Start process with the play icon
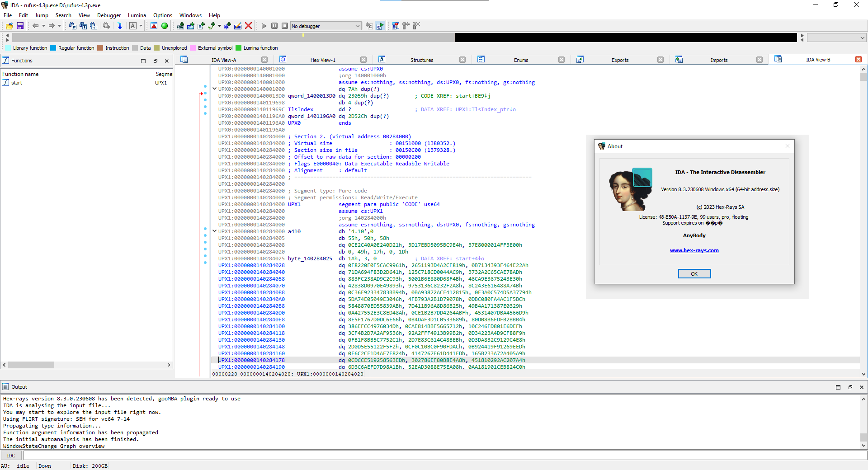The width and height of the screenshot is (868, 470). click(x=264, y=26)
